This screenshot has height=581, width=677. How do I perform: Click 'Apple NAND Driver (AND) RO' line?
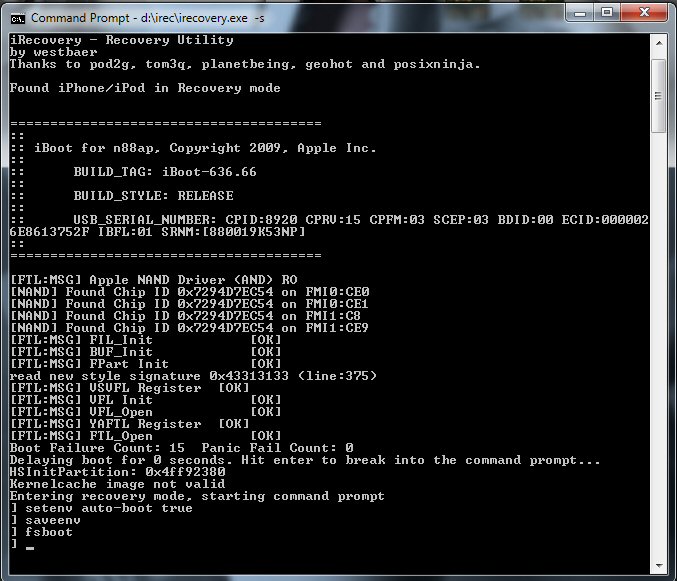pos(154,280)
